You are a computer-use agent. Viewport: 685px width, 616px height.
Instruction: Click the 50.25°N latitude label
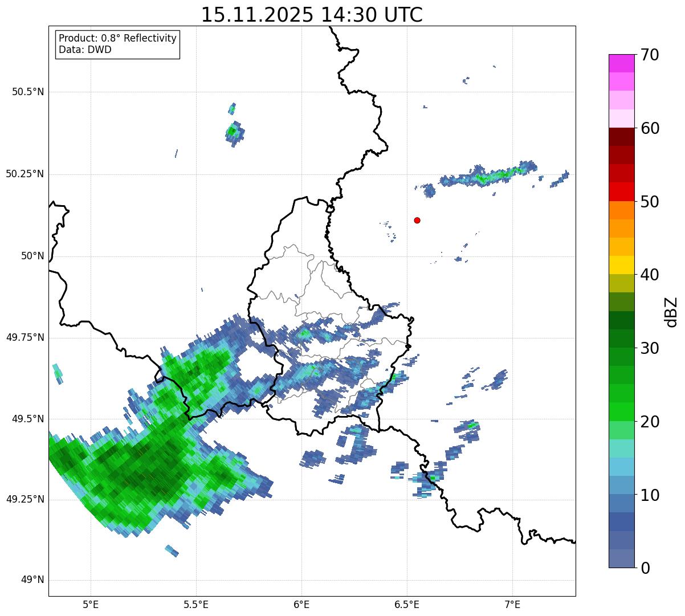click(x=25, y=174)
